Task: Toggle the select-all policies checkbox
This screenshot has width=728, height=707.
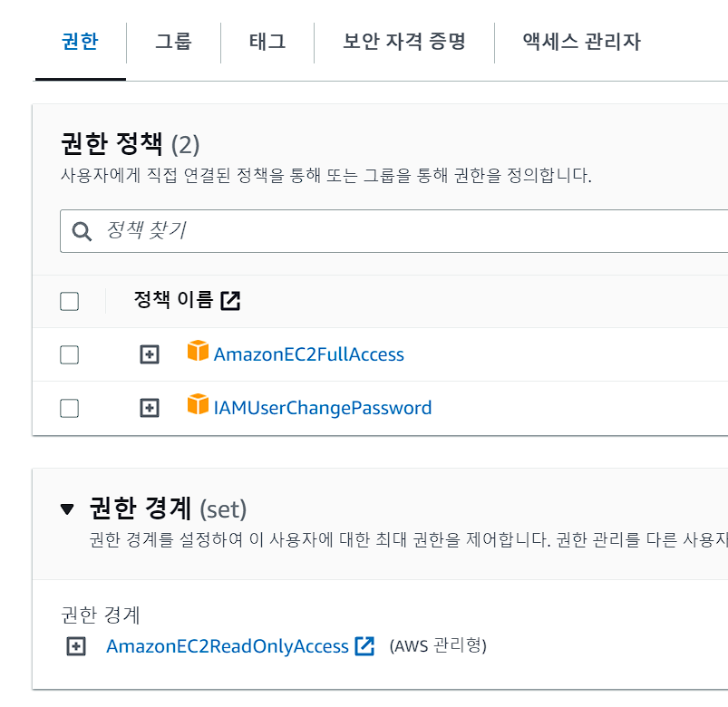Action: (69, 301)
